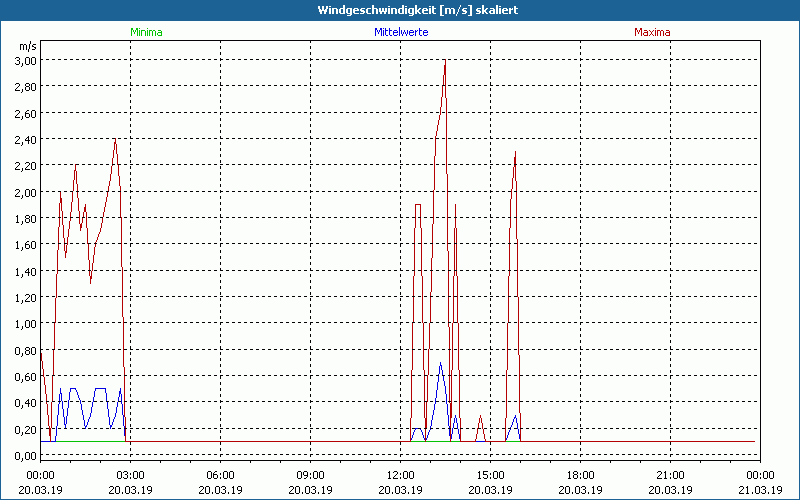The height and width of the screenshot is (500, 800).
Task: Click the 09:00 time axis label
Action: coord(310,475)
